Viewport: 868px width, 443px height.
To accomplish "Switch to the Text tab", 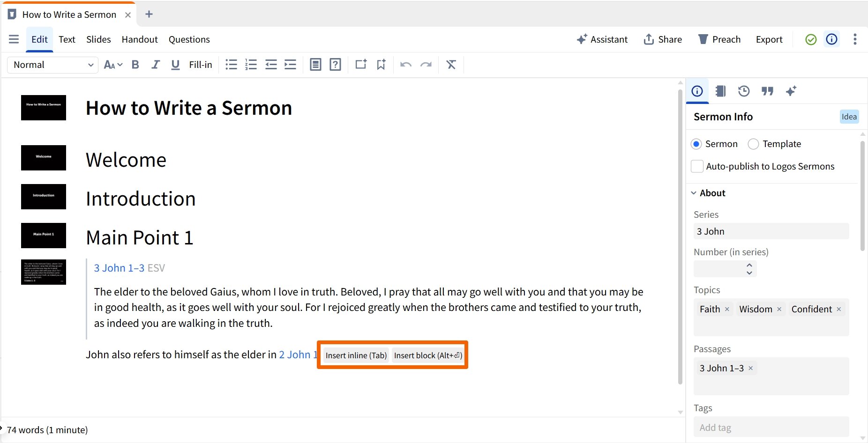I will [x=67, y=39].
